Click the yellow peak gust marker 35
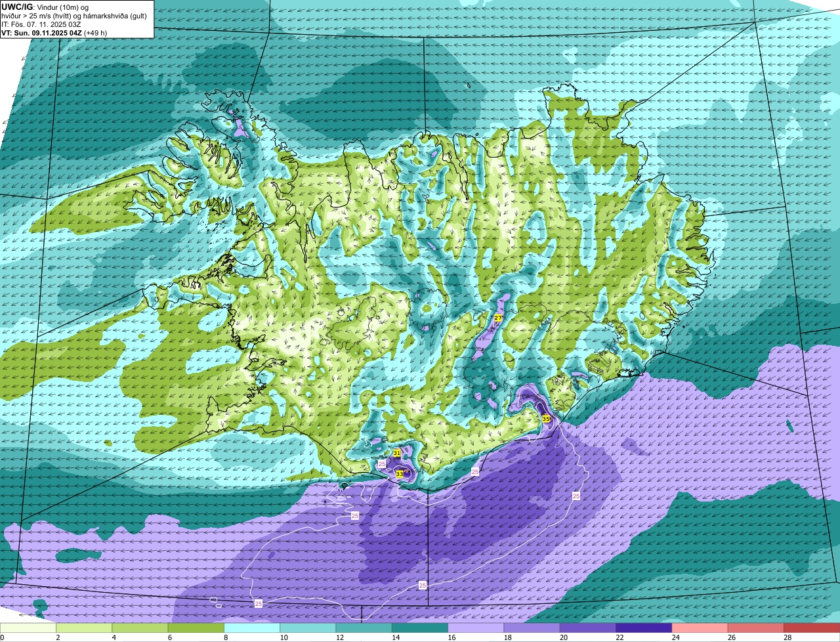 tap(546, 418)
